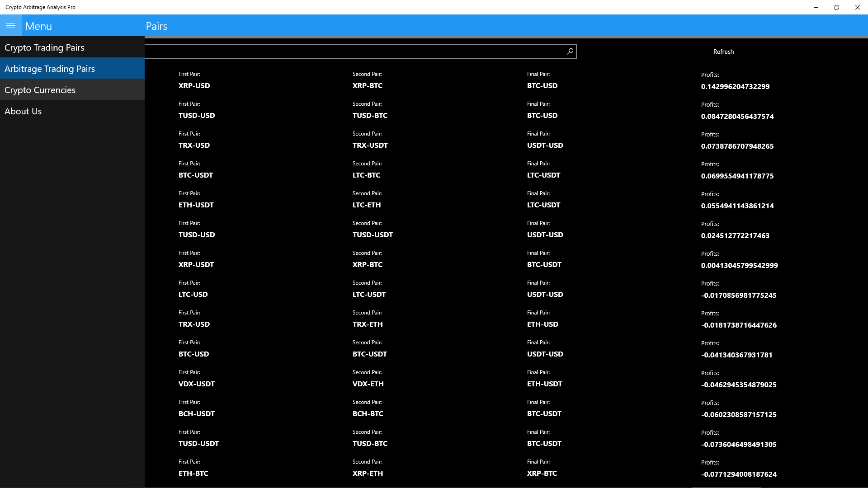Click the LTC-ETH second pair entry
Viewport: 868px width, 488px height.
(x=366, y=205)
